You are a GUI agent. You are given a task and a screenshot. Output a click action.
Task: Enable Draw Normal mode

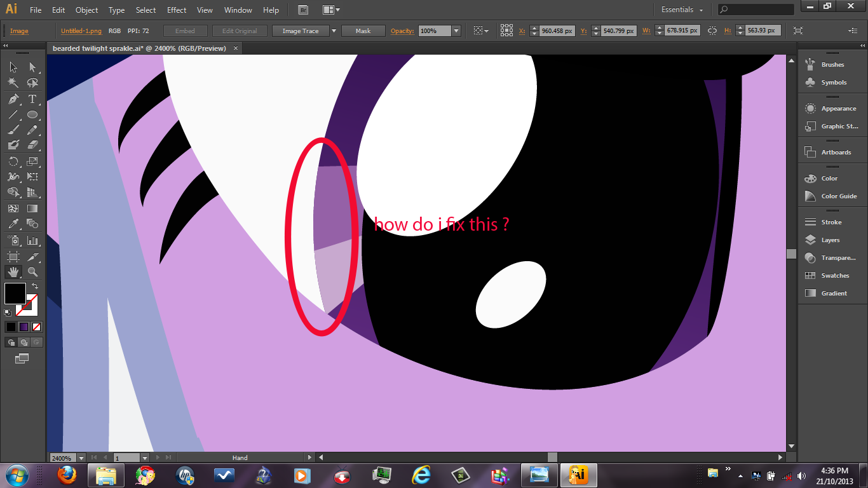[11, 342]
